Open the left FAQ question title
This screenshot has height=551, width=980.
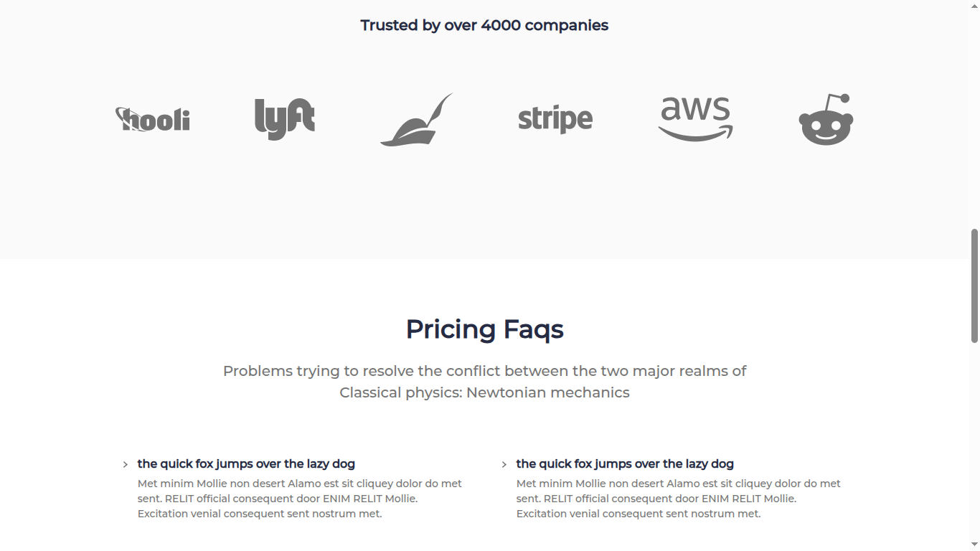(246, 464)
